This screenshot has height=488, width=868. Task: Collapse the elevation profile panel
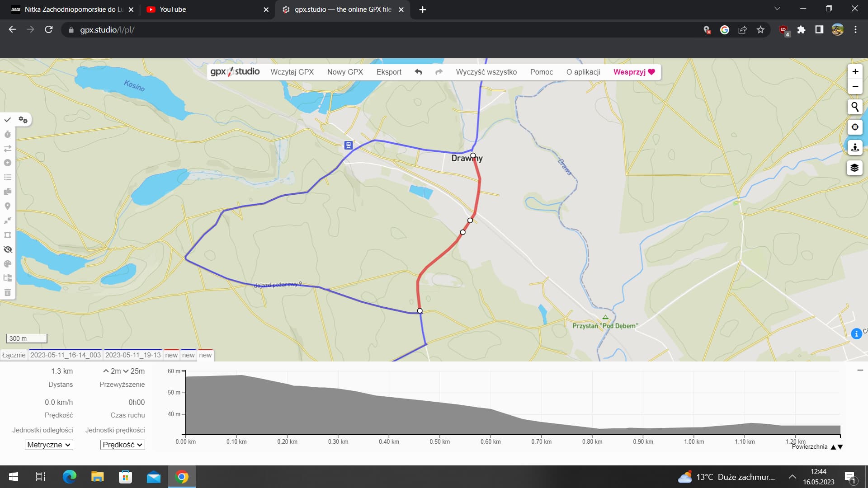[x=860, y=370]
